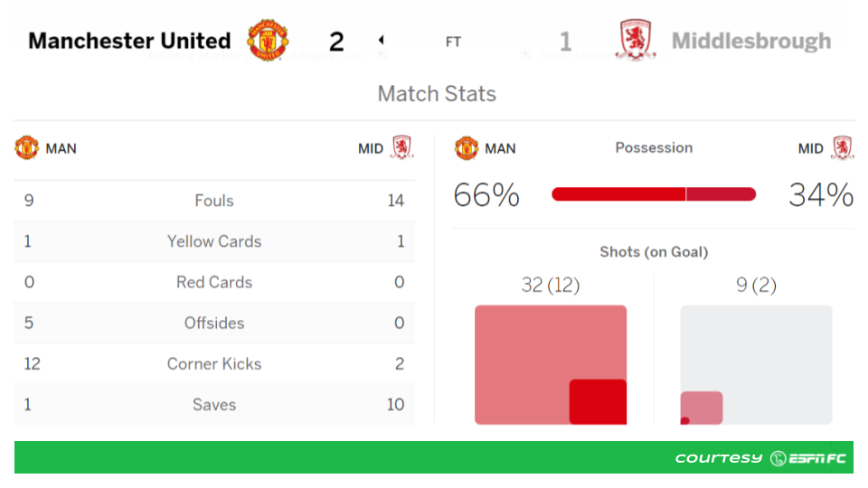Select the Corner Kicks stats row
Screen dimensions: 868x488
click(x=214, y=363)
